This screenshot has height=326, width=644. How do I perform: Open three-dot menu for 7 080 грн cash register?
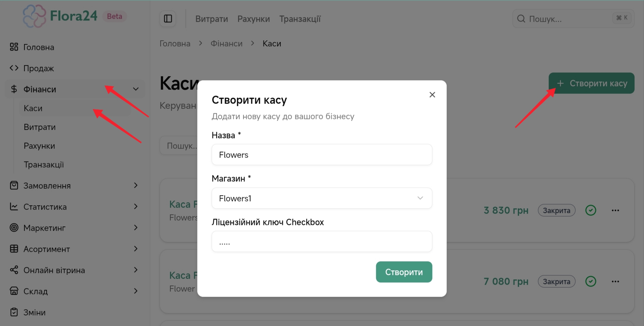click(615, 281)
